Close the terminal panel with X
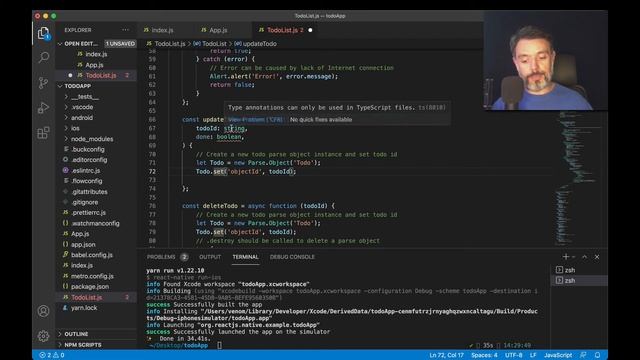 click(597, 257)
